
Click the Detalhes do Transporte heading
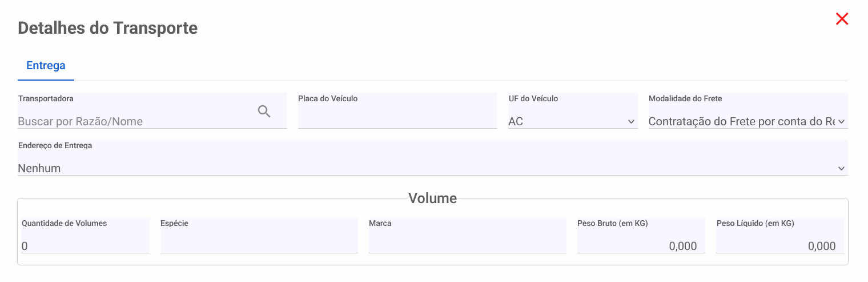coord(108,27)
